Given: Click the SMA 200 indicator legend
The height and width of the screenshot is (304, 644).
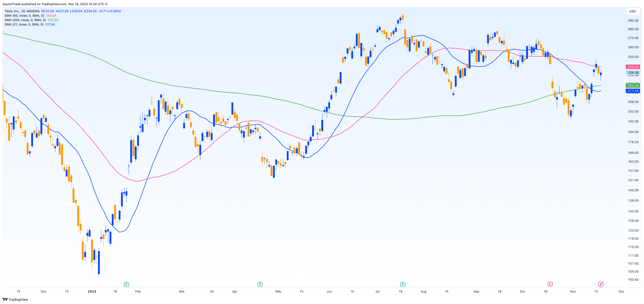Looking at the screenshot, I should 25,20.
